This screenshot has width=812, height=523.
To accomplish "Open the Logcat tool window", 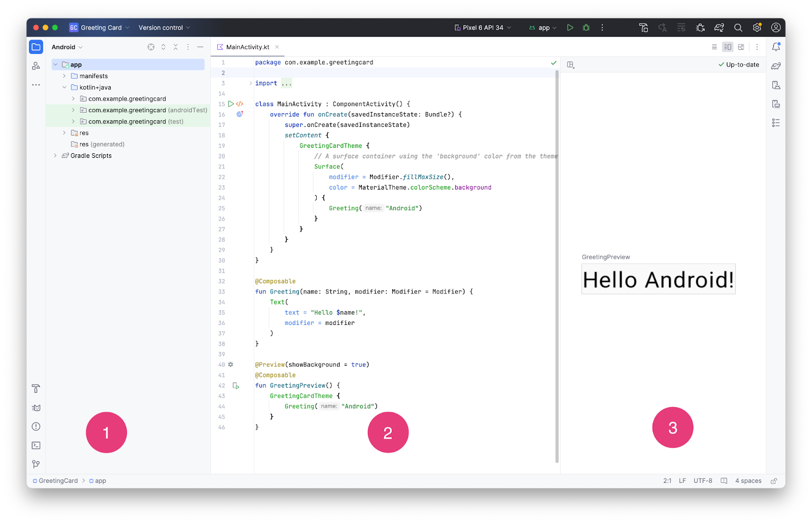I will coord(36,408).
